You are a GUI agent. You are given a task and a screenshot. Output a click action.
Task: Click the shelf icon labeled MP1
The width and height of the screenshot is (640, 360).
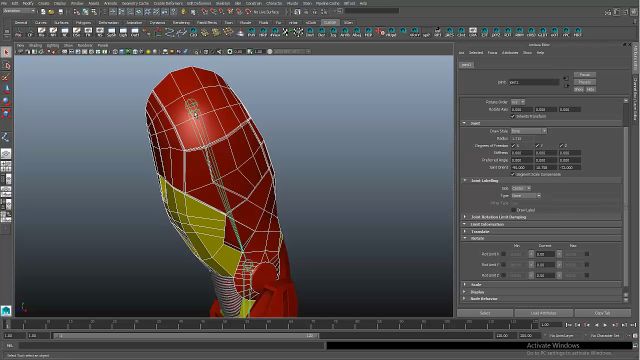pos(438,32)
